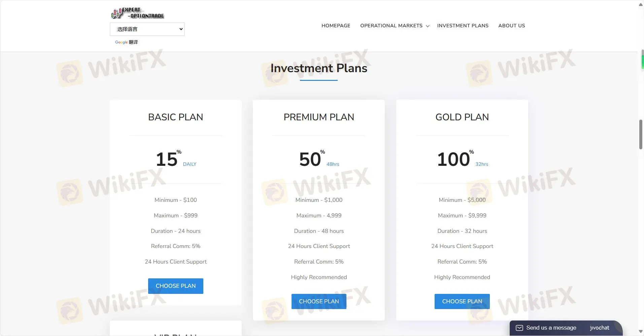Click the Expert-OptionTrade logo
The height and width of the screenshot is (336, 644).
coord(137,13)
